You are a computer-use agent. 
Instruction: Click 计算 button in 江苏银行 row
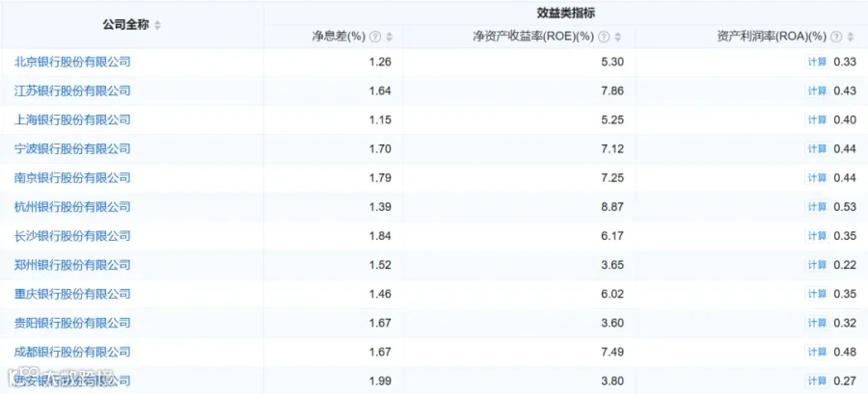817,91
